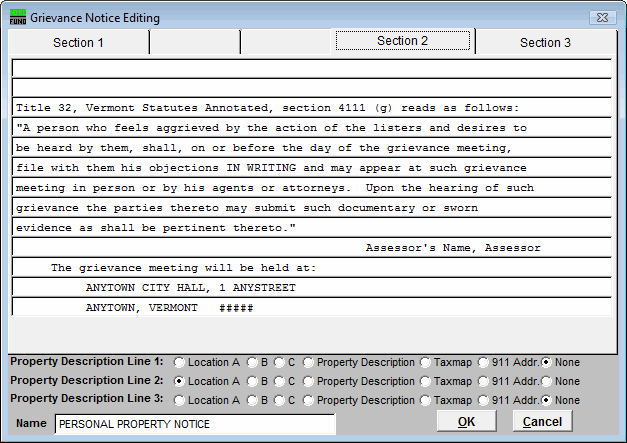Click the Cancel button
Screen dimensions: 627x443
pyautogui.click(x=543, y=422)
